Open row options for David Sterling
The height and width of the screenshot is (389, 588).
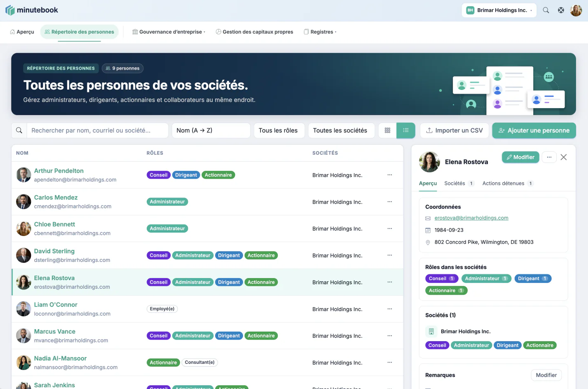point(390,255)
